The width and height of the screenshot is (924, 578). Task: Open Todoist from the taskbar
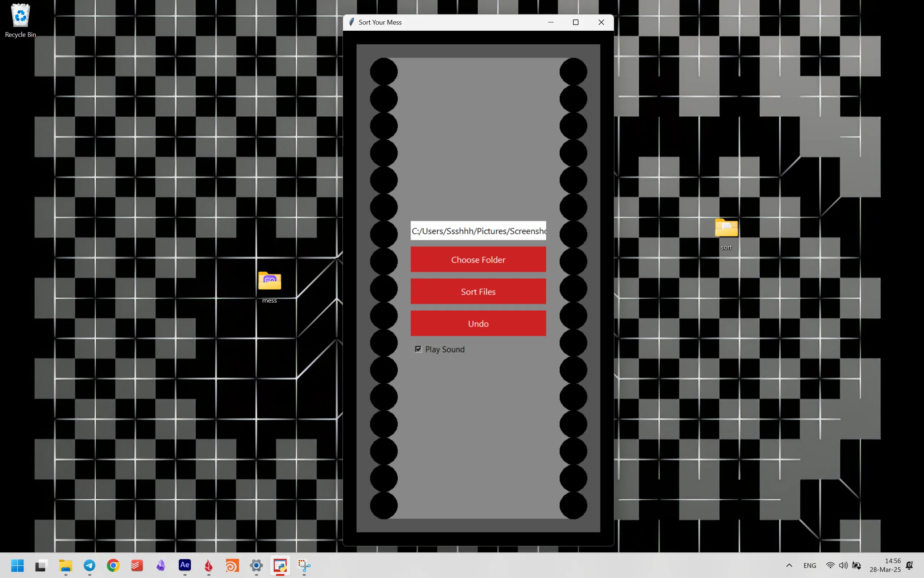tap(137, 565)
